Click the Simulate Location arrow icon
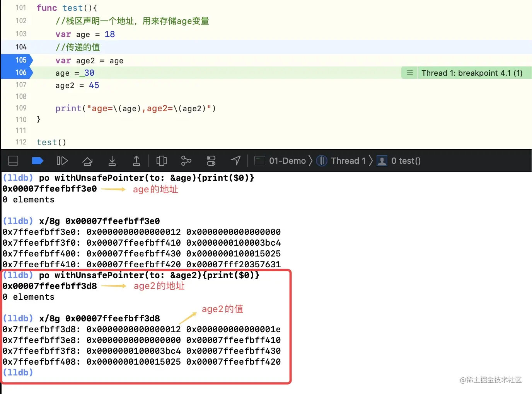This screenshot has height=394, width=532. [x=236, y=160]
